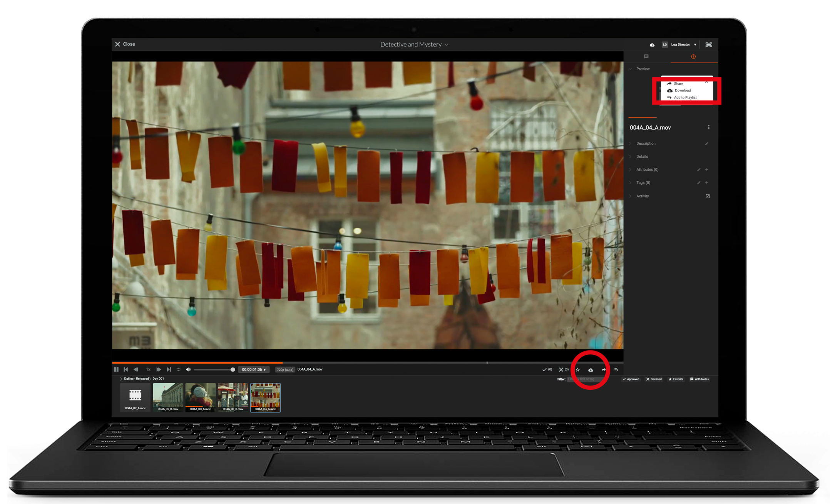The height and width of the screenshot is (504, 830).
Task: Toggle the Approved filter
Action: (x=631, y=379)
